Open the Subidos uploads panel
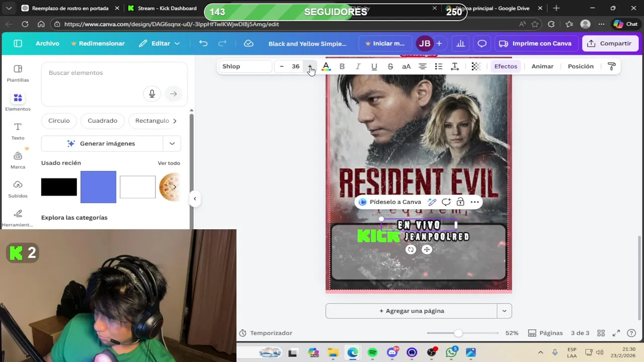644x362 pixels. [18, 189]
